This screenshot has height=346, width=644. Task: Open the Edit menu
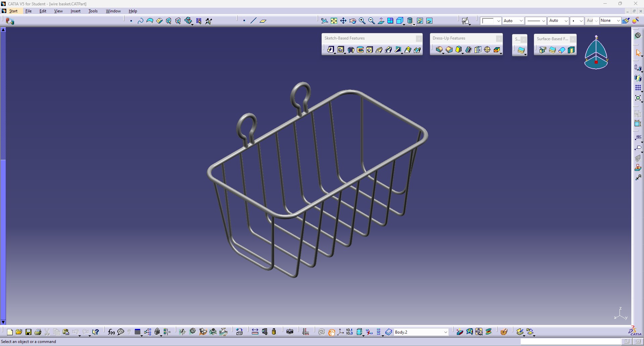pyautogui.click(x=43, y=11)
